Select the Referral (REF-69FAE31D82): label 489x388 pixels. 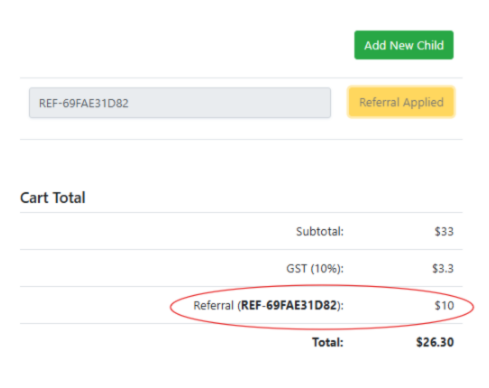[x=268, y=305]
